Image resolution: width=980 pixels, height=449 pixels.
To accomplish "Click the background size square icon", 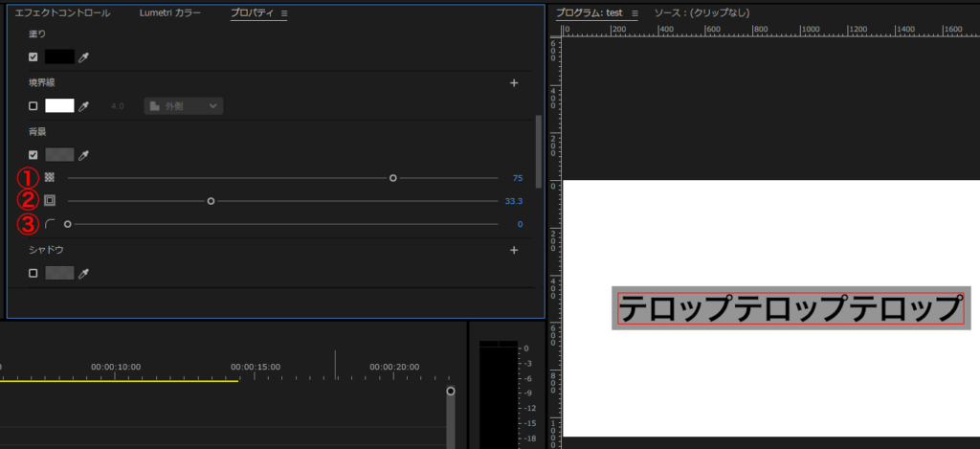I will (x=50, y=201).
